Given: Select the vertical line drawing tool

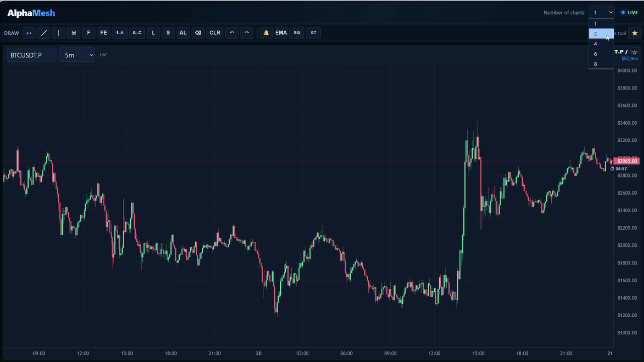Looking at the screenshot, I should coord(59,33).
